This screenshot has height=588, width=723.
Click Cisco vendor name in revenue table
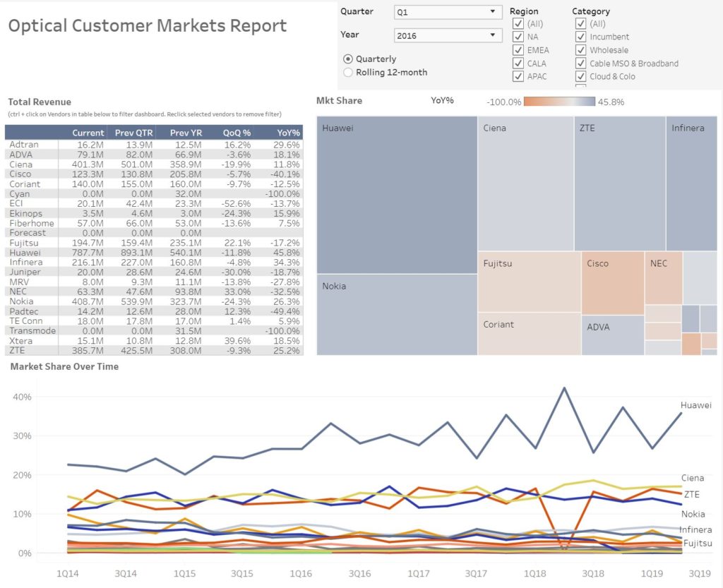(20, 174)
